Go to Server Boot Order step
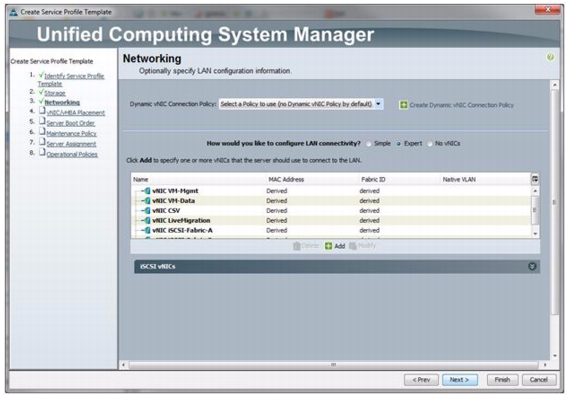This screenshot has height=398, width=576. 71,123
